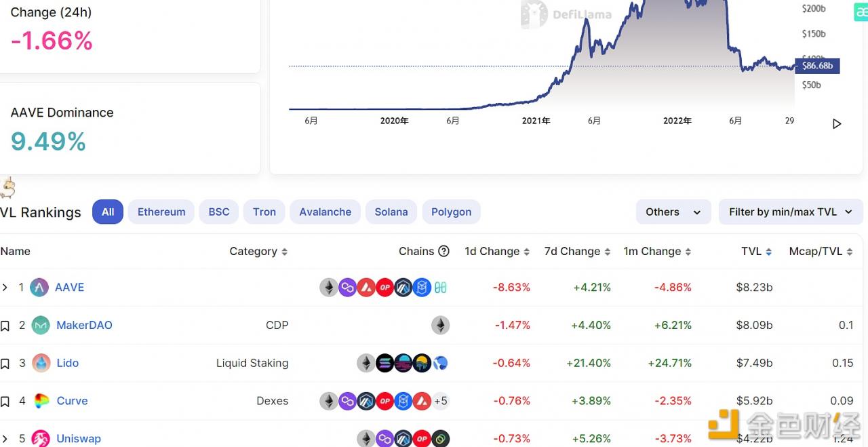
Task: Click the Polygon chain icon in AAVE row
Action: point(348,287)
